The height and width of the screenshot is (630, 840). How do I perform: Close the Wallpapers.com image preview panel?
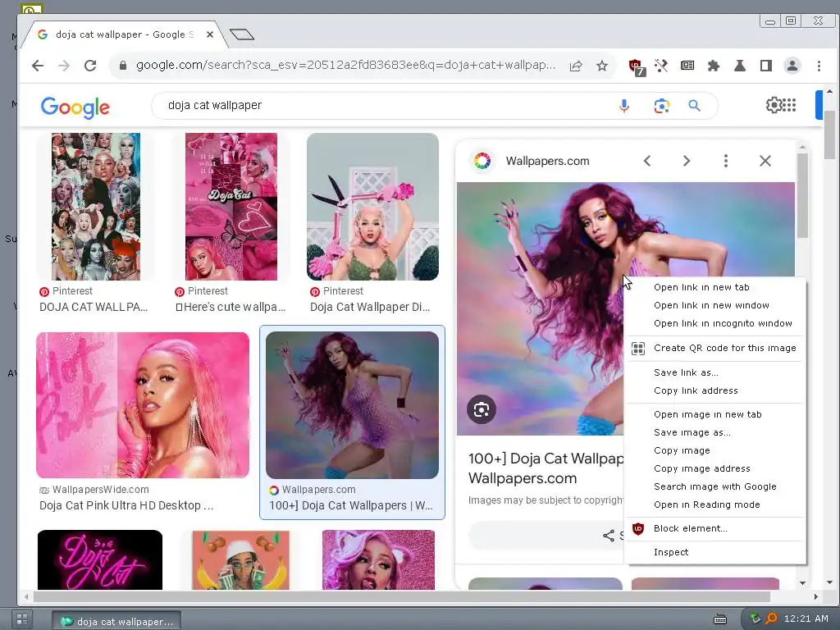(765, 161)
